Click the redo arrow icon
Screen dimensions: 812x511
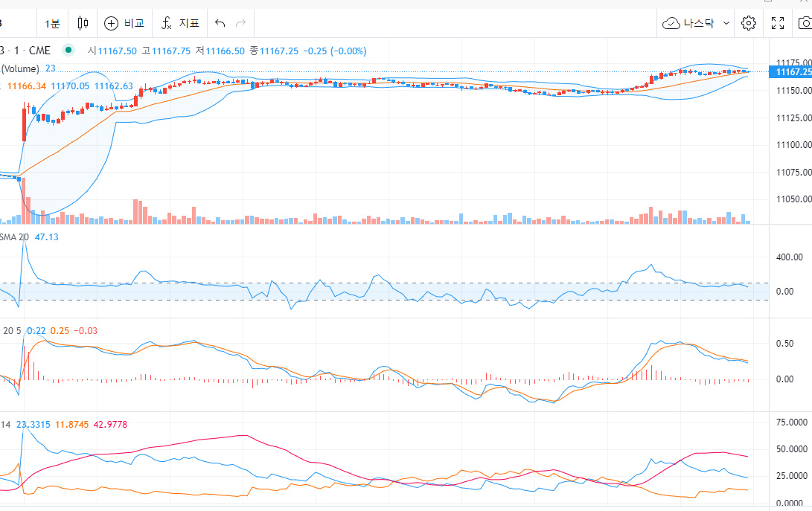click(240, 23)
